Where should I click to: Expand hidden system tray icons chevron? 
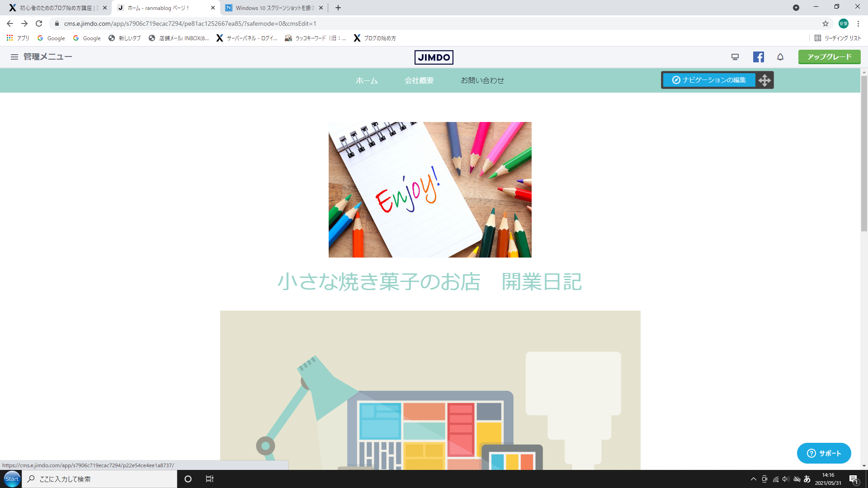[753, 479]
